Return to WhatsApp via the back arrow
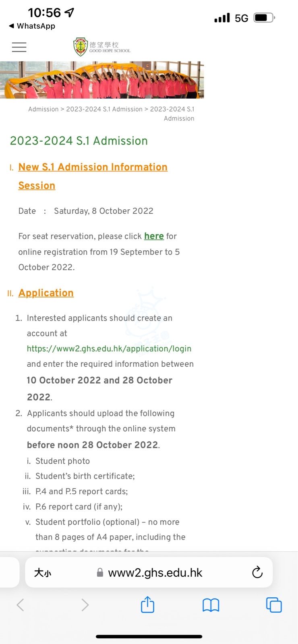The image size is (298, 644). point(32,26)
